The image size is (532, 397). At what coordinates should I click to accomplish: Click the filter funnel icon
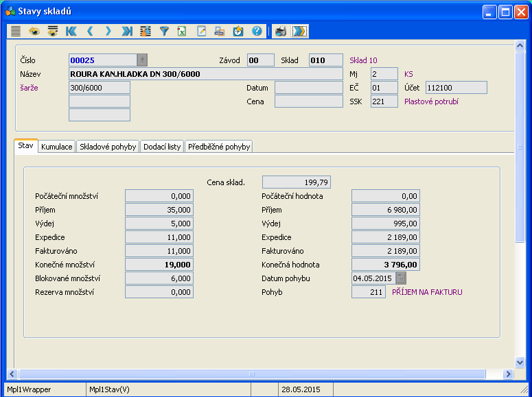point(164,31)
